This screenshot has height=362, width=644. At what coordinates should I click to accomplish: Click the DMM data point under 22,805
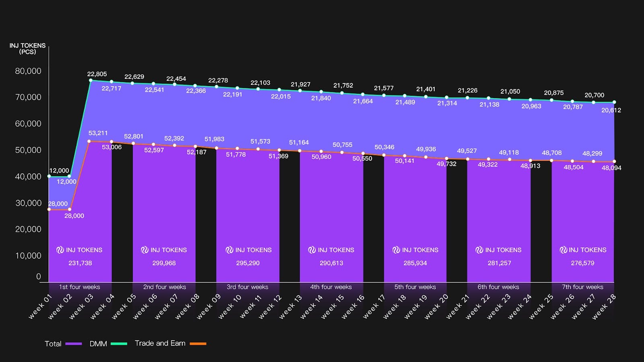coord(91,80)
